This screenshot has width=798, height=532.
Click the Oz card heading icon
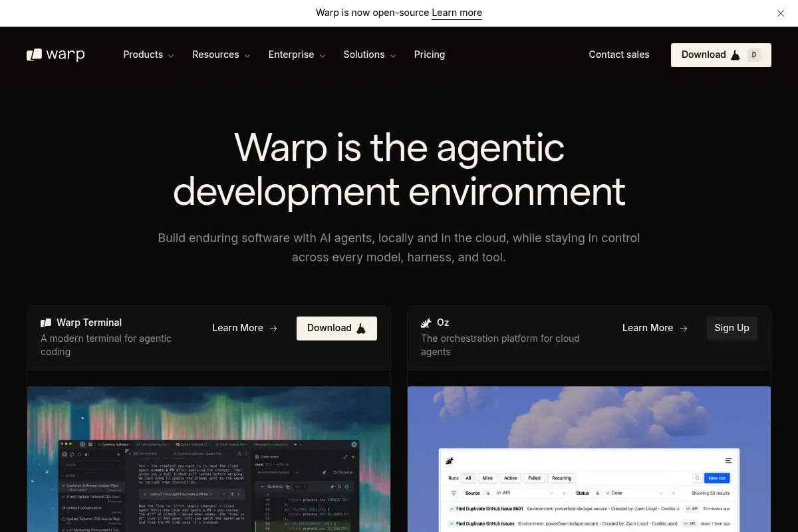[426, 323]
